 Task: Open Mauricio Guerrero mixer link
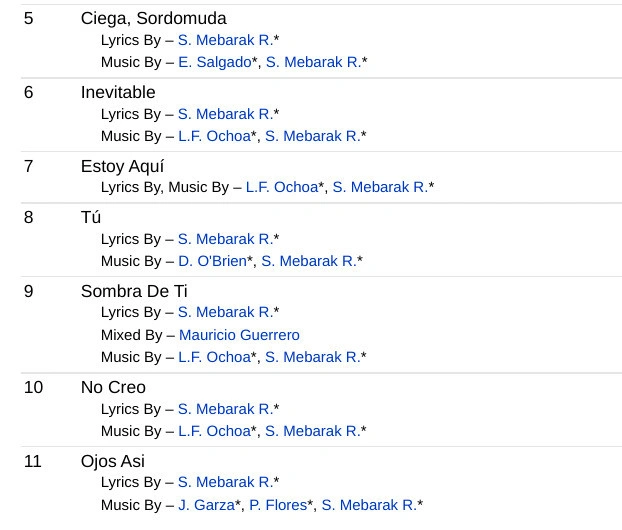click(x=239, y=335)
